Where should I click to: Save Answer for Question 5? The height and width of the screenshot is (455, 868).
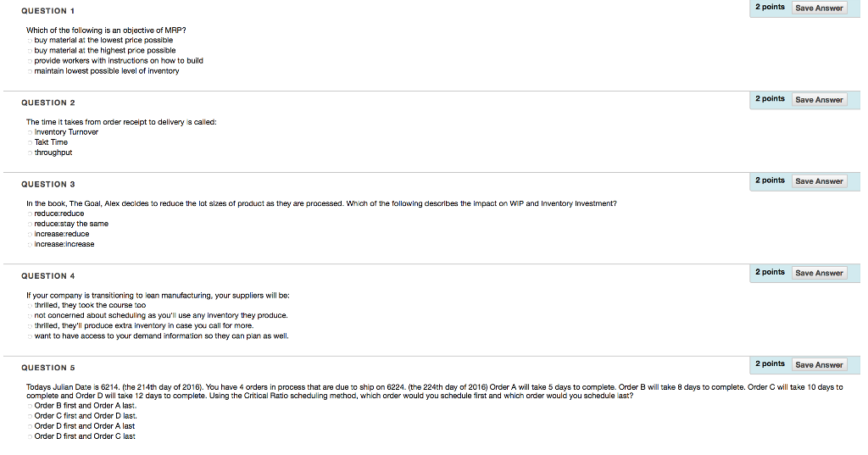click(819, 365)
